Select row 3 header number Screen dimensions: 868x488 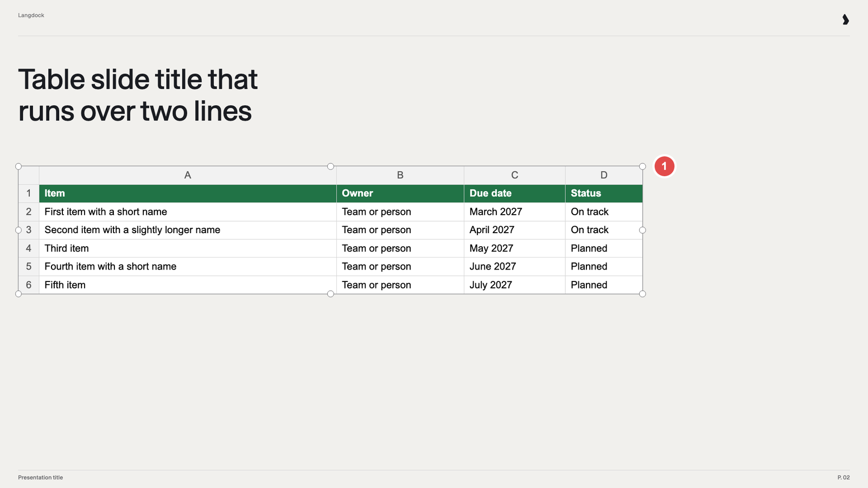(29, 230)
